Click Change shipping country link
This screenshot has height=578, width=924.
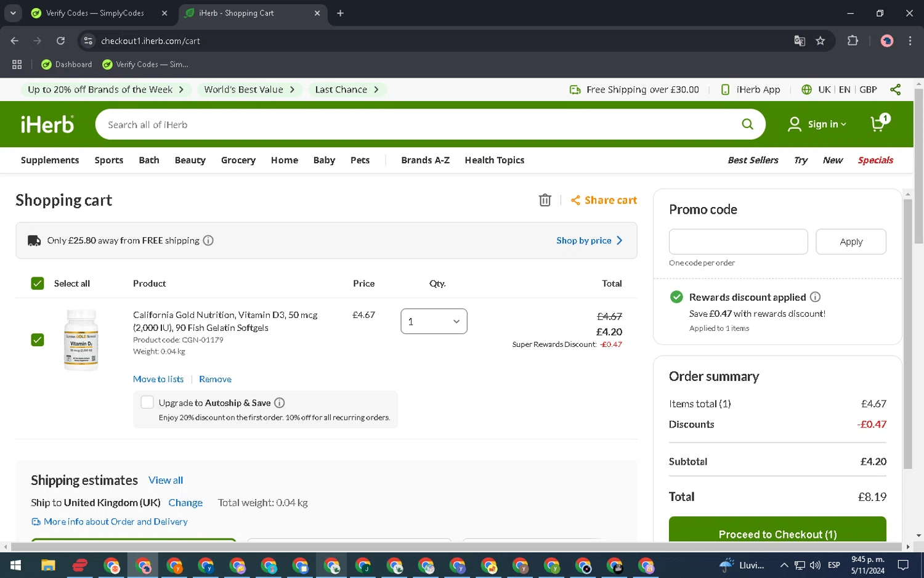pyautogui.click(x=185, y=503)
